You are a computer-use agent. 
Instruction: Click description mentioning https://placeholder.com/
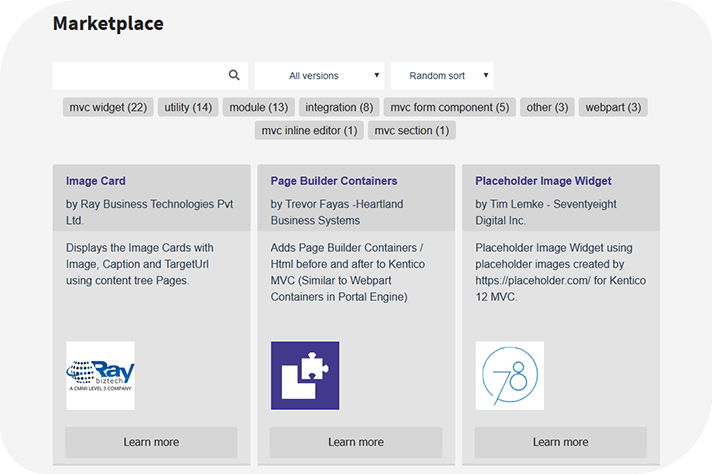pos(560,272)
